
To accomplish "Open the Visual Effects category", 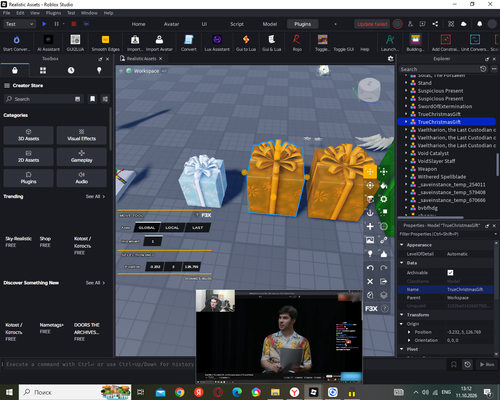I will (82, 135).
